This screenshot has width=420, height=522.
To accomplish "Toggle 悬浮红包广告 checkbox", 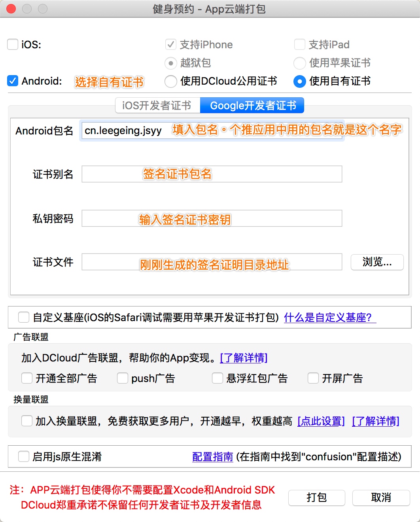I will coord(218,378).
